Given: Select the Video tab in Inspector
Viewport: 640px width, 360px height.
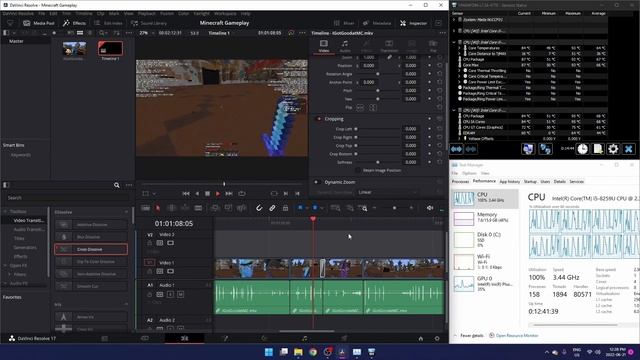Looking at the screenshot, I should [324, 46].
